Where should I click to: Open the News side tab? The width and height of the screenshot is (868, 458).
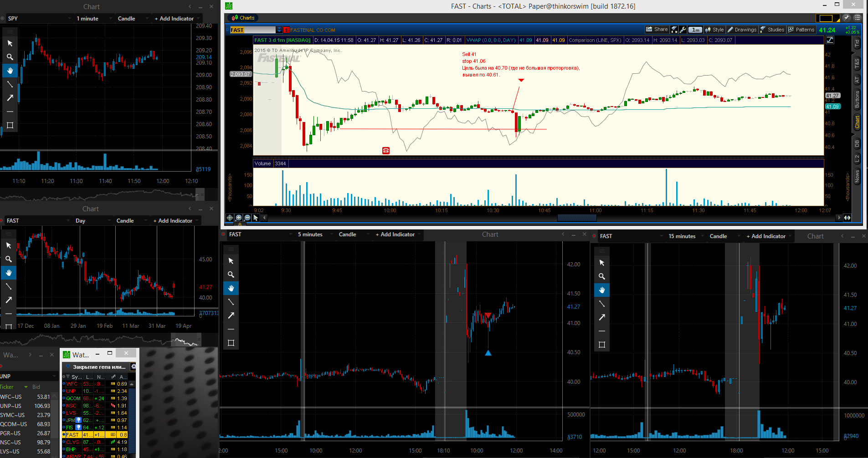click(x=857, y=176)
